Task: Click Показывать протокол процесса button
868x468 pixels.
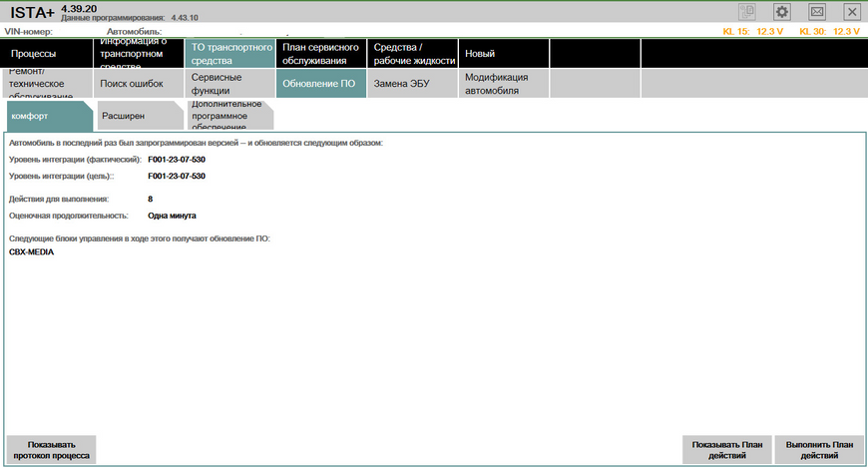Action: [x=52, y=450]
